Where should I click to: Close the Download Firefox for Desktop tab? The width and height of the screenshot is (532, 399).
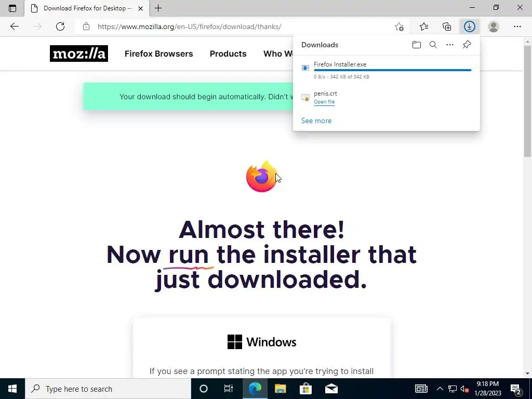click(x=140, y=8)
